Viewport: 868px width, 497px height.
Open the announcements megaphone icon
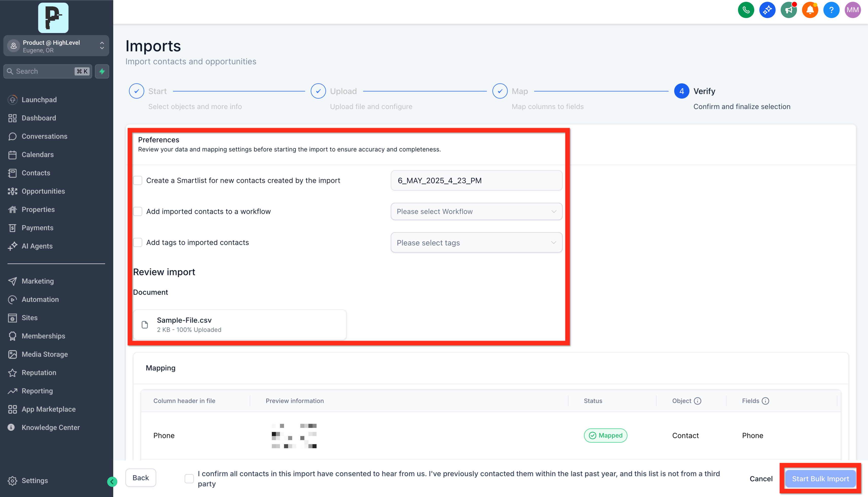789,10
